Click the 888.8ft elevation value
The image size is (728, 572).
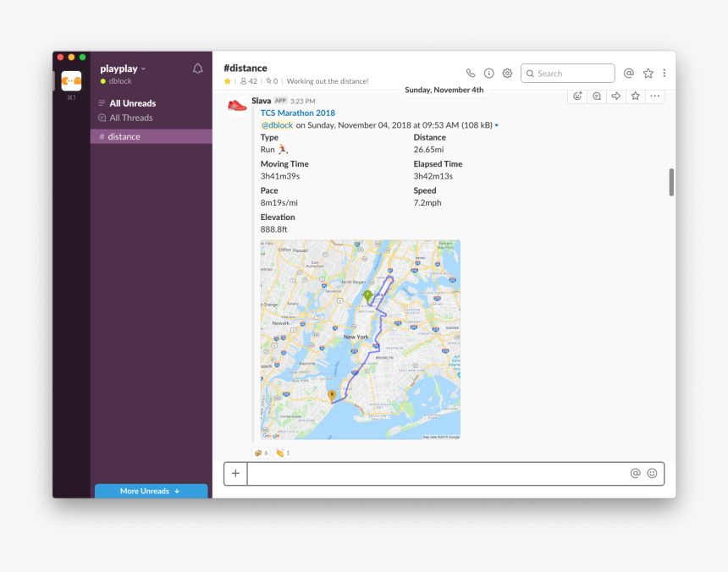[x=274, y=229]
